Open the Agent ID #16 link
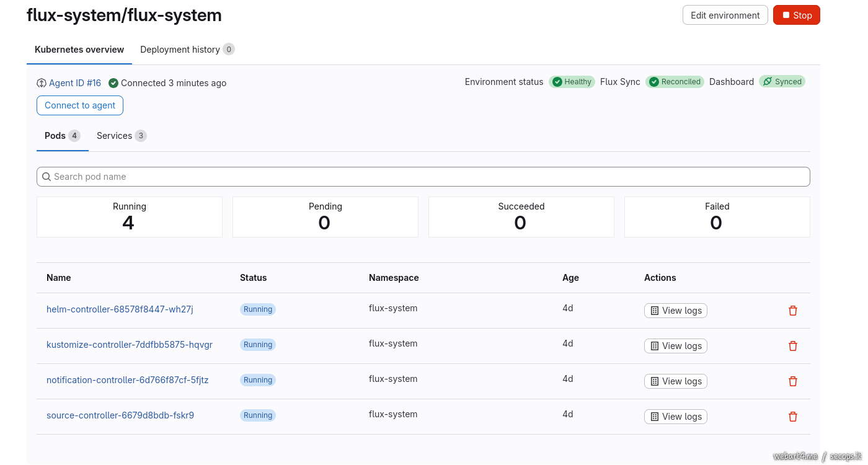This screenshot has height=465, width=868. tap(74, 83)
